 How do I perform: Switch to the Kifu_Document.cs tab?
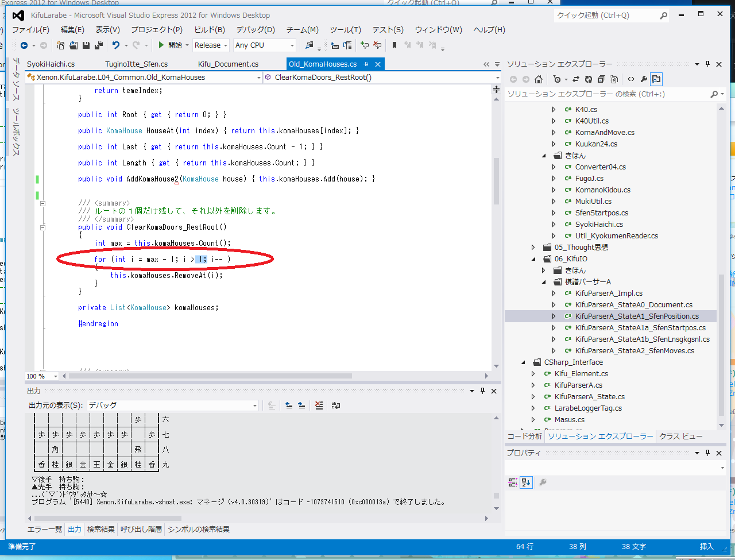(x=228, y=64)
